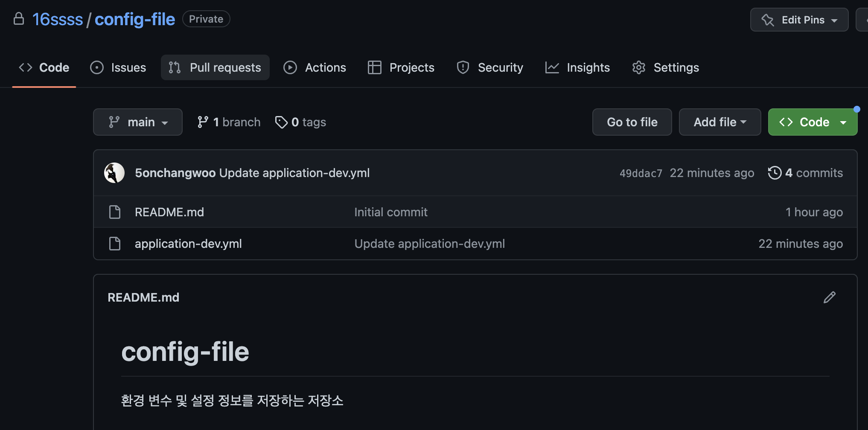This screenshot has width=868, height=430.
Task: Open the green Code clone dropdown
Action: pos(813,122)
